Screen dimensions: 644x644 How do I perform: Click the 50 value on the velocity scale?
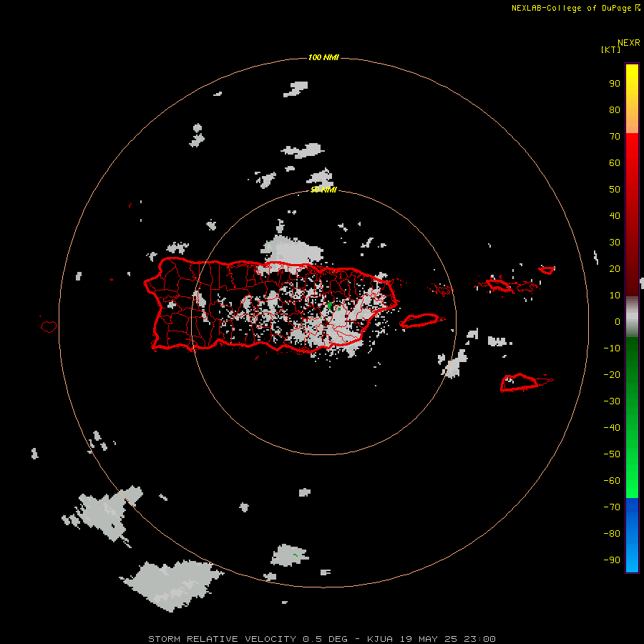[615, 190]
